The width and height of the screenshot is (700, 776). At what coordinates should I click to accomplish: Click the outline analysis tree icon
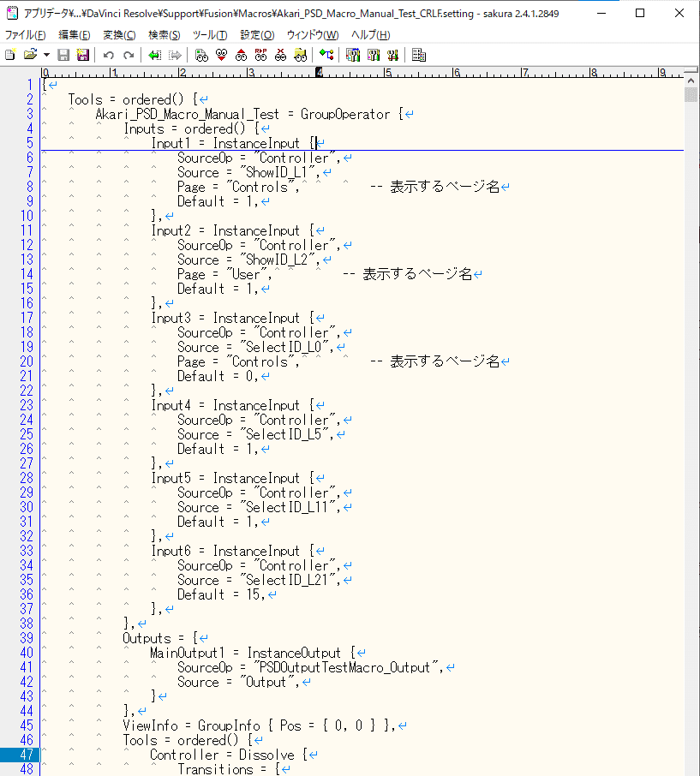coord(326,55)
